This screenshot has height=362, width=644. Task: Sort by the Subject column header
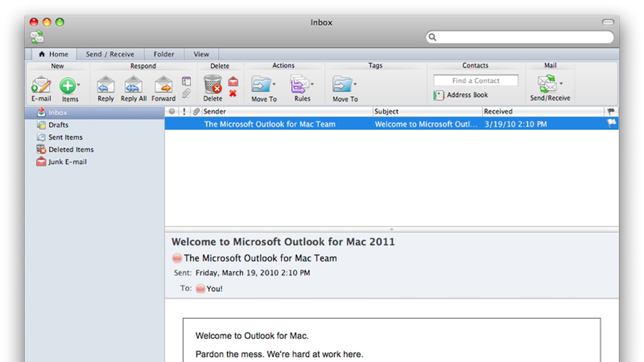click(427, 112)
